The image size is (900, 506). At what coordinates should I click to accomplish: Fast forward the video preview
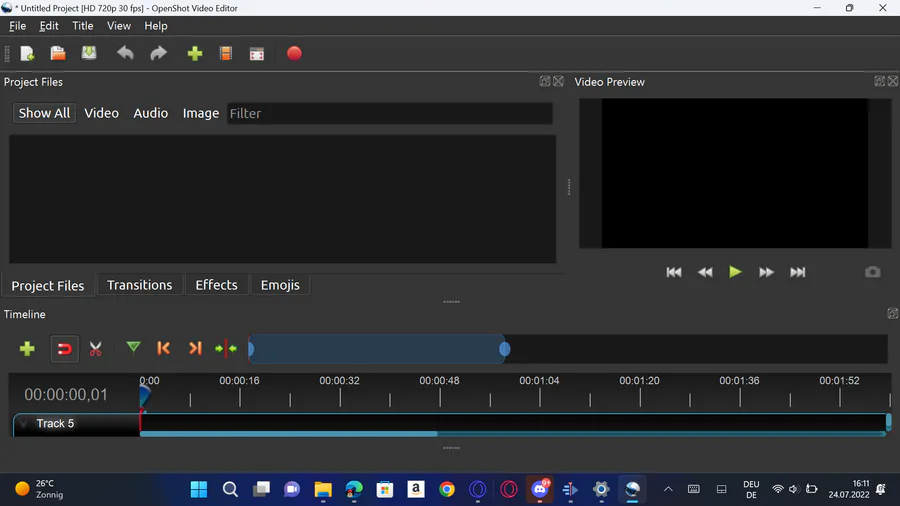tap(766, 272)
